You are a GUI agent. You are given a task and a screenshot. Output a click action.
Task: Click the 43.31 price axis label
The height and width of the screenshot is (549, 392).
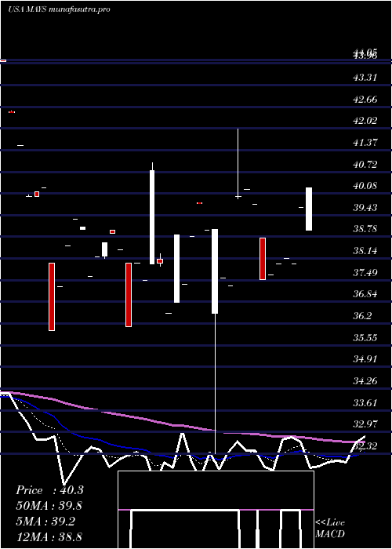tap(365, 78)
